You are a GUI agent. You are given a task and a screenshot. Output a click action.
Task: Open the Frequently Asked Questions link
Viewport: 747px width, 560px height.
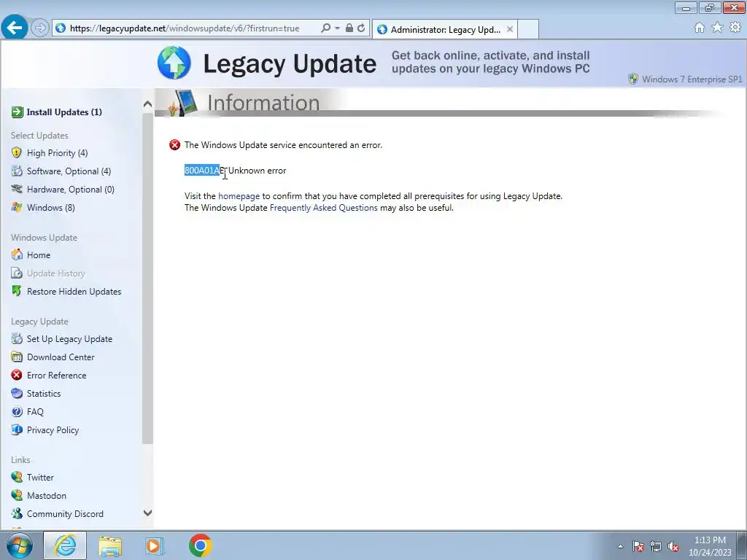point(323,208)
